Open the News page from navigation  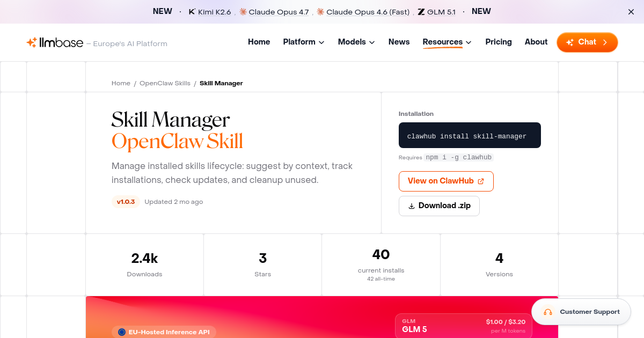[x=399, y=42]
